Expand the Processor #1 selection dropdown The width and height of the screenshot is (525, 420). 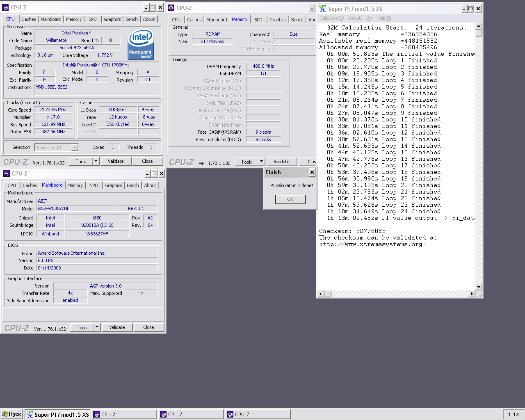pyautogui.click(x=75, y=148)
